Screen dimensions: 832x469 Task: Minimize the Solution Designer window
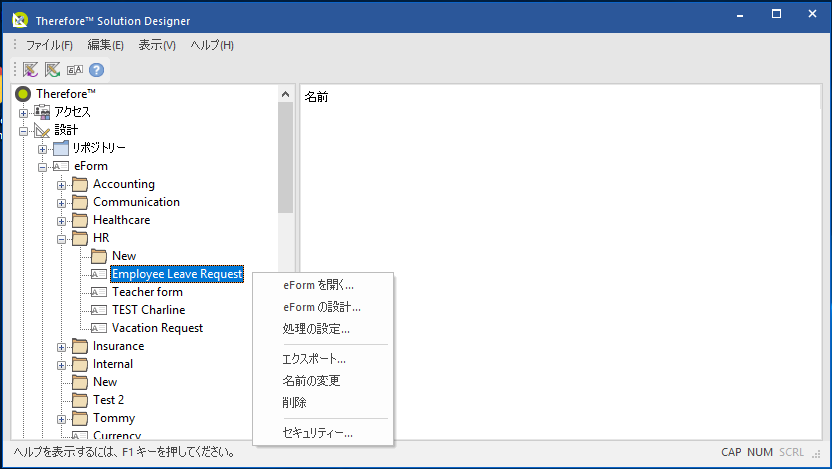pos(740,14)
